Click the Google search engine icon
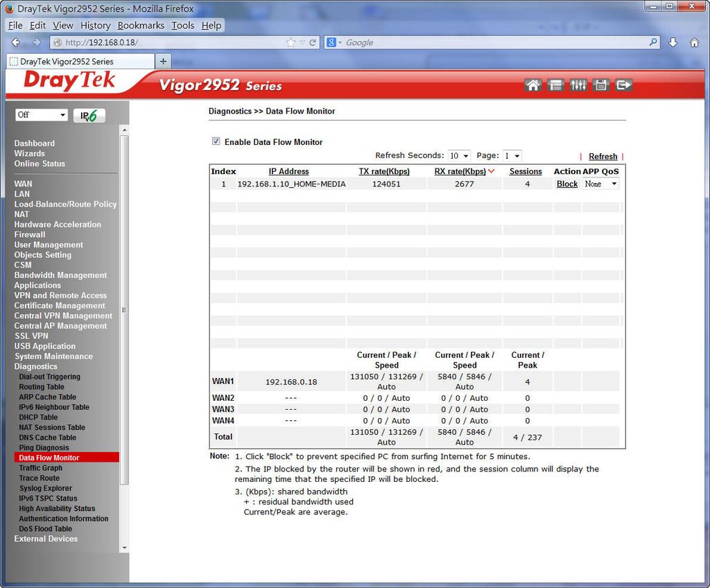This screenshot has height=588, width=710. pos(331,42)
